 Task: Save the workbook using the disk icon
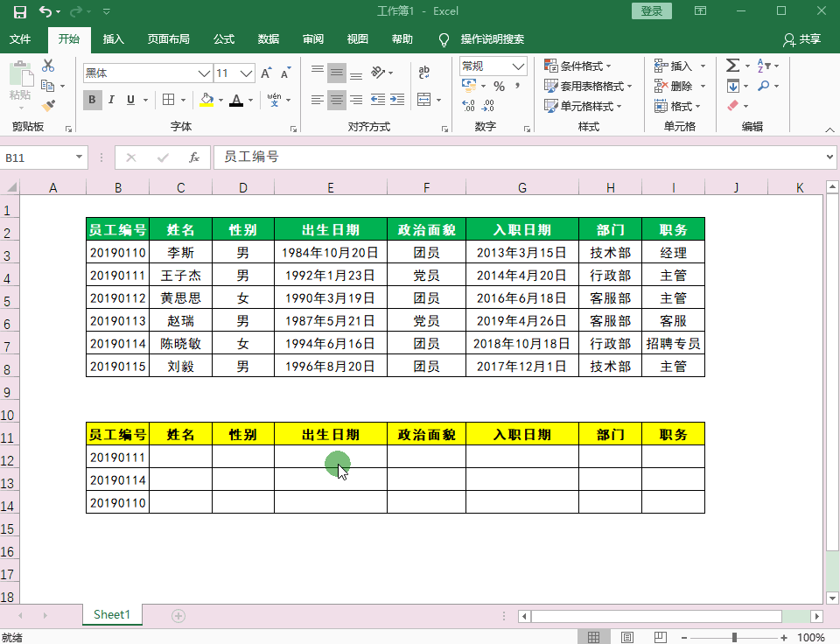point(19,10)
